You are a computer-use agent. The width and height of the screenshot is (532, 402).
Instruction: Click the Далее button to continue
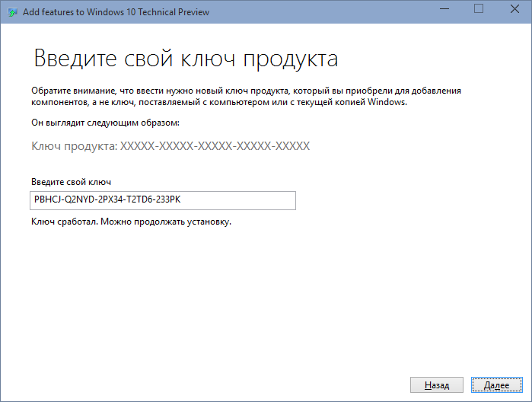coord(497,384)
